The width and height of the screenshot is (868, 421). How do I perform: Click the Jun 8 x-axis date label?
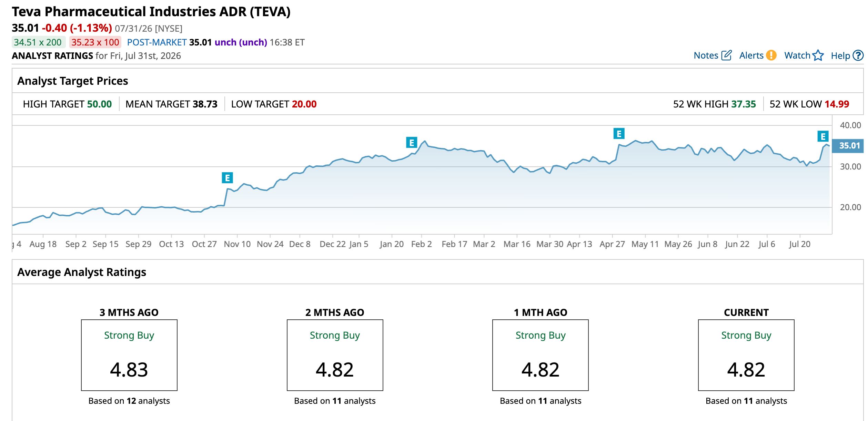[708, 244]
